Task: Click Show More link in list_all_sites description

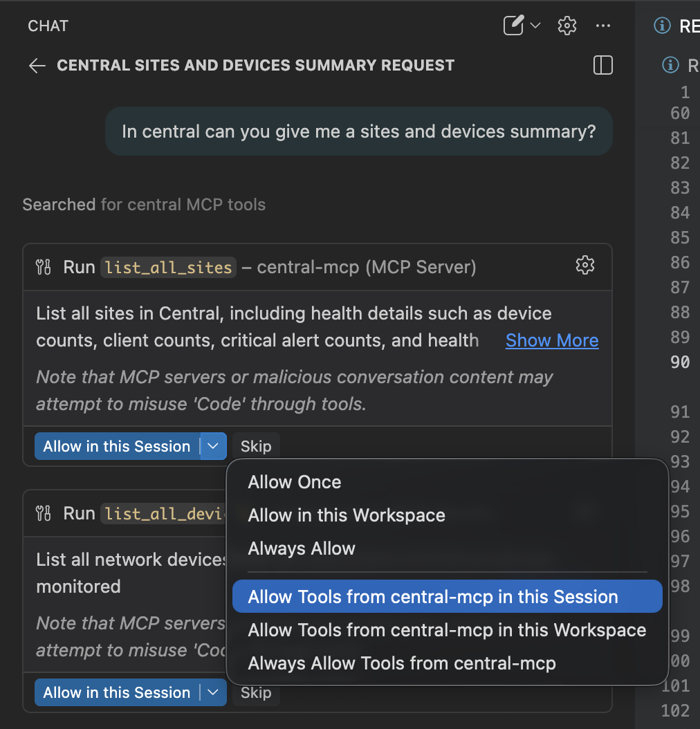Action: [552, 340]
